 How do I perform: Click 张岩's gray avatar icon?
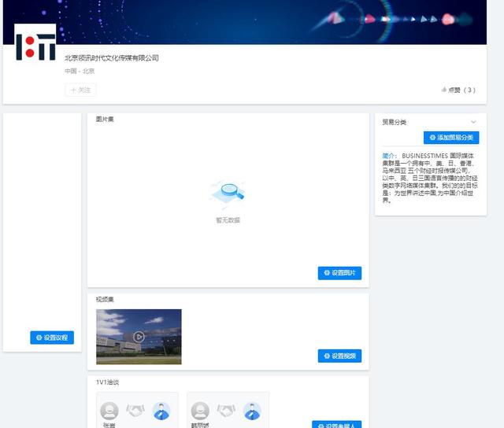[x=110, y=411]
